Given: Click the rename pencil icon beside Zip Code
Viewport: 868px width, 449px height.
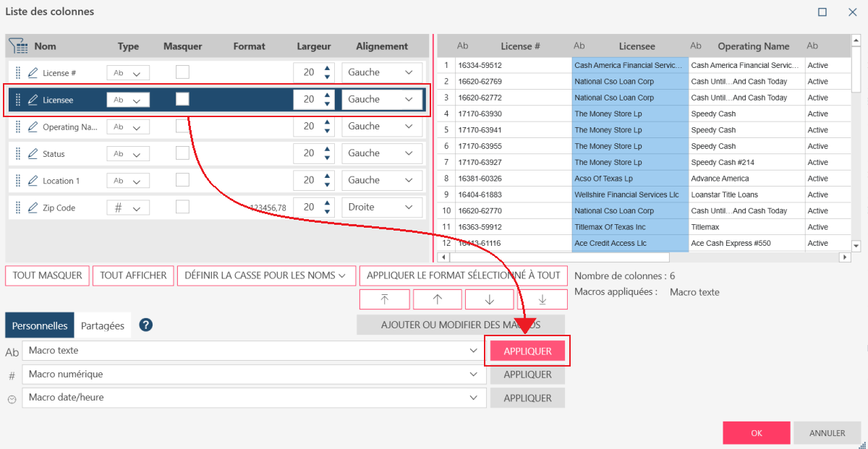Looking at the screenshot, I should (33, 208).
